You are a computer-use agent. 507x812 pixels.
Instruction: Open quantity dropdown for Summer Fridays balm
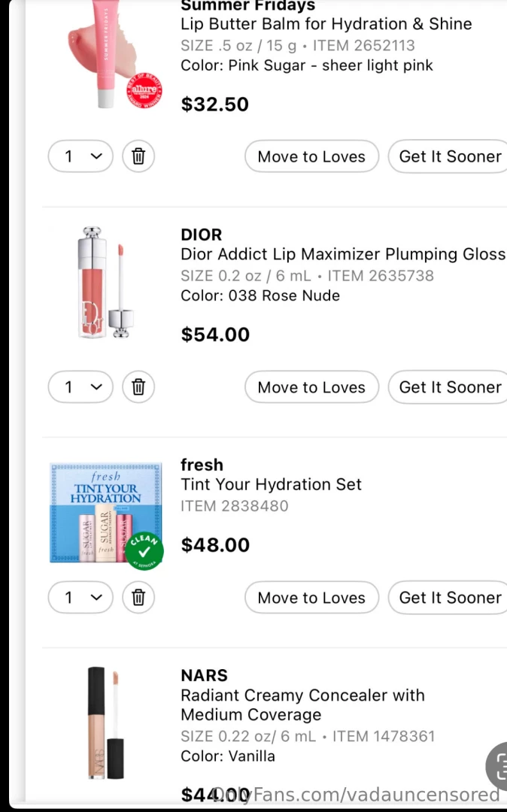(80, 156)
